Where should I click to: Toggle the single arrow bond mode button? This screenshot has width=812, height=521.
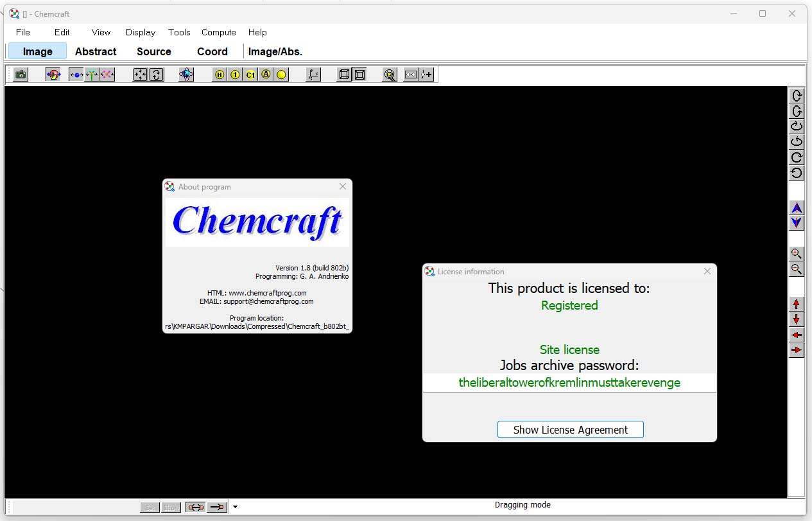click(218, 507)
